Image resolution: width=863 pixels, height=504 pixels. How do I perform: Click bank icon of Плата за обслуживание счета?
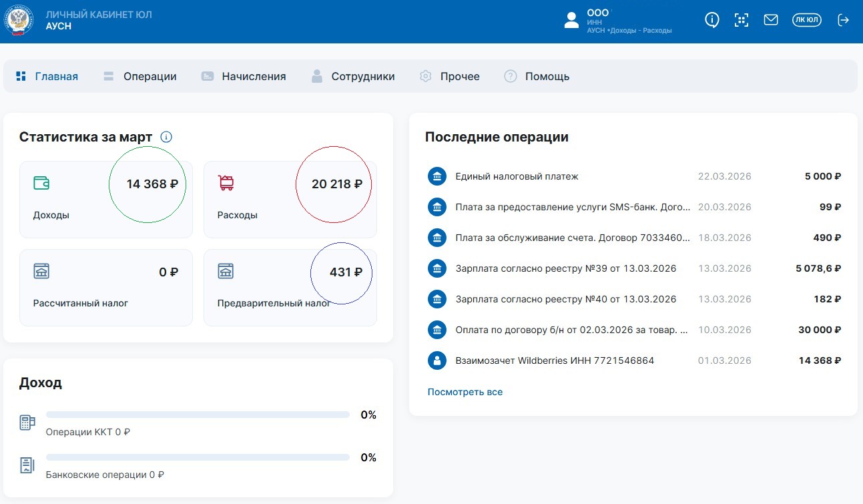(x=437, y=238)
